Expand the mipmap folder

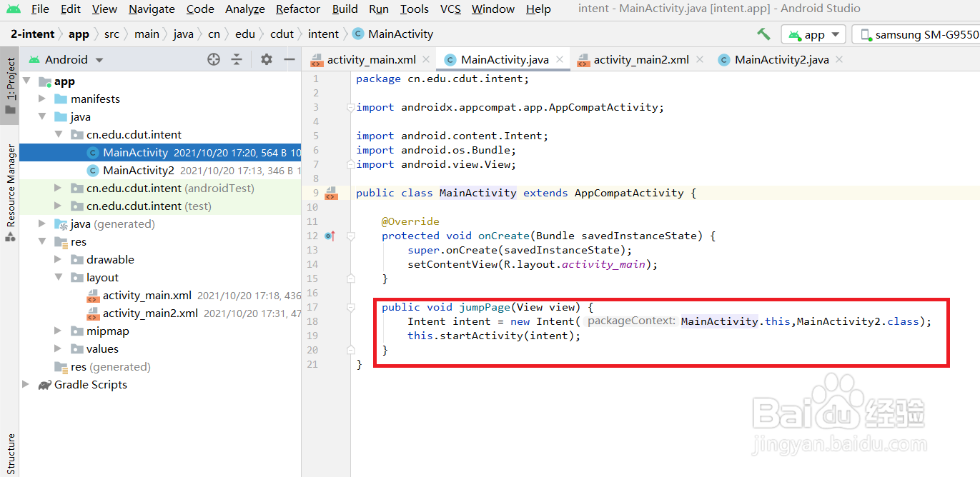coord(59,331)
